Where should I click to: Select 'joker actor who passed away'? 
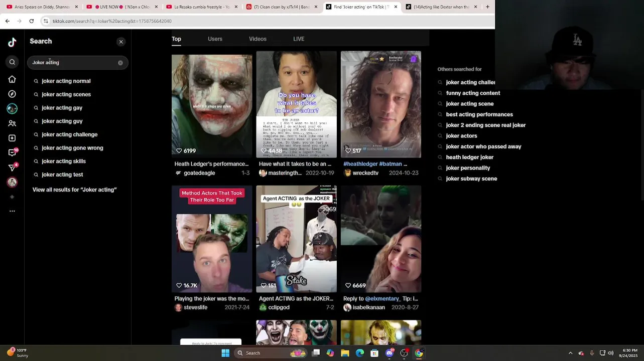tap(483, 147)
